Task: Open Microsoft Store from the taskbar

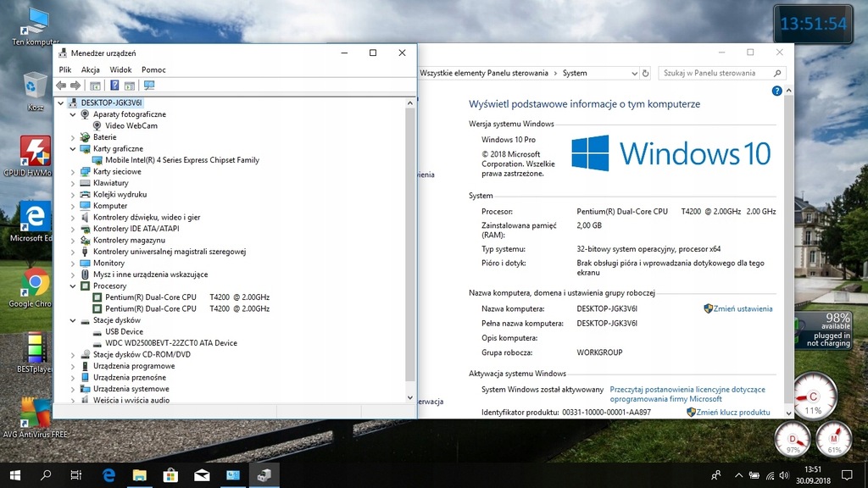Action: coord(170,474)
